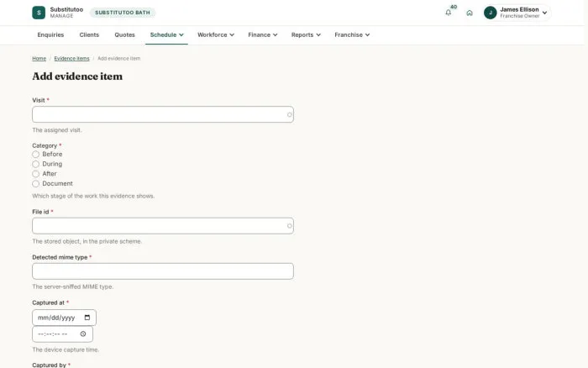Click the 'Add evidence item' breadcrumb text
Viewport: 588px width, 368px height.
coord(119,59)
